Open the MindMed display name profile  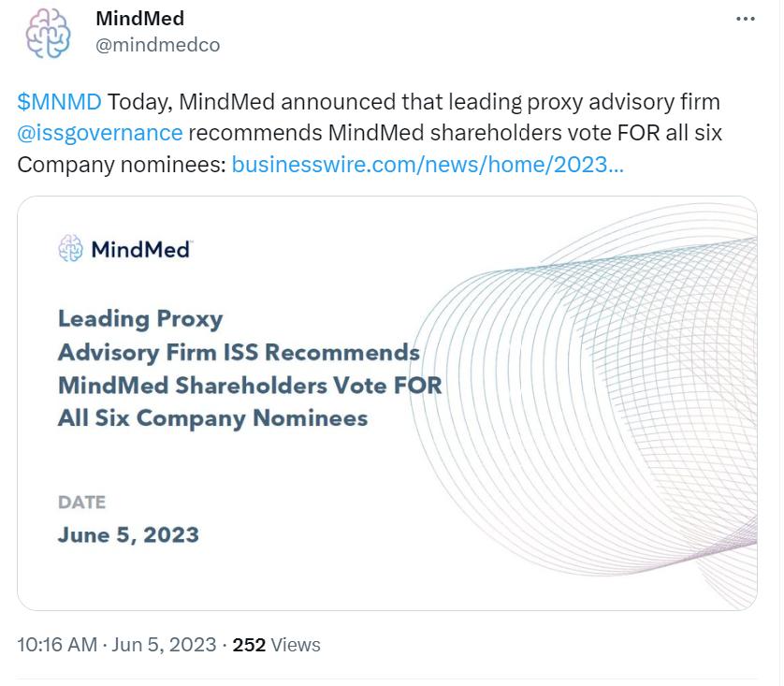click(x=139, y=19)
